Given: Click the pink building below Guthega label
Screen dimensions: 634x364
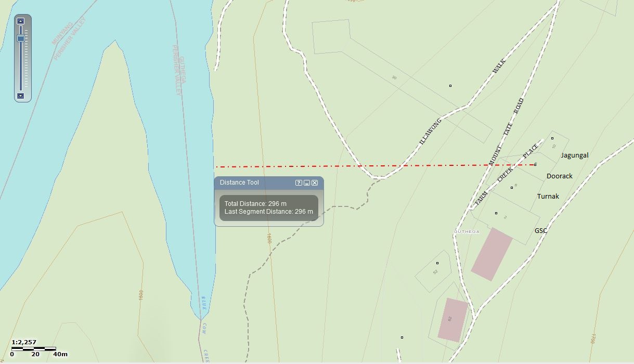Looking at the screenshot, I should pyautogui.click(x=492, y=254).
